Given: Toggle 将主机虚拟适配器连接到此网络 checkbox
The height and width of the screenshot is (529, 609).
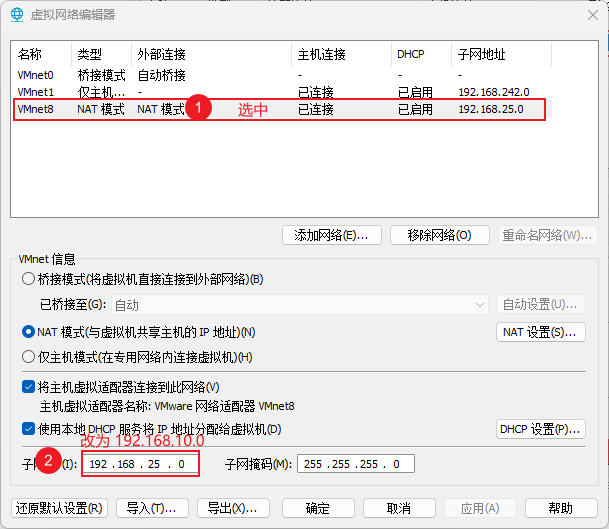Looking at the screenshot, I should (x=28, y=387).
